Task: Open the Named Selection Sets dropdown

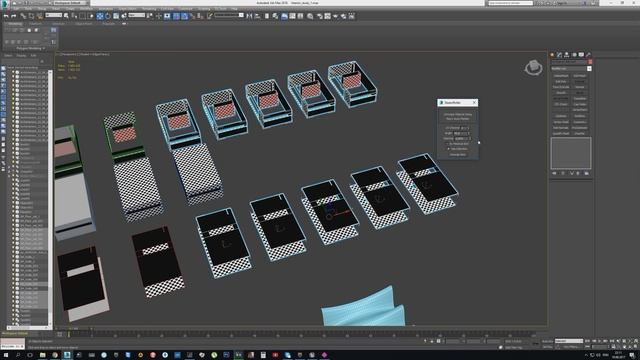Action: pos(229,16)
